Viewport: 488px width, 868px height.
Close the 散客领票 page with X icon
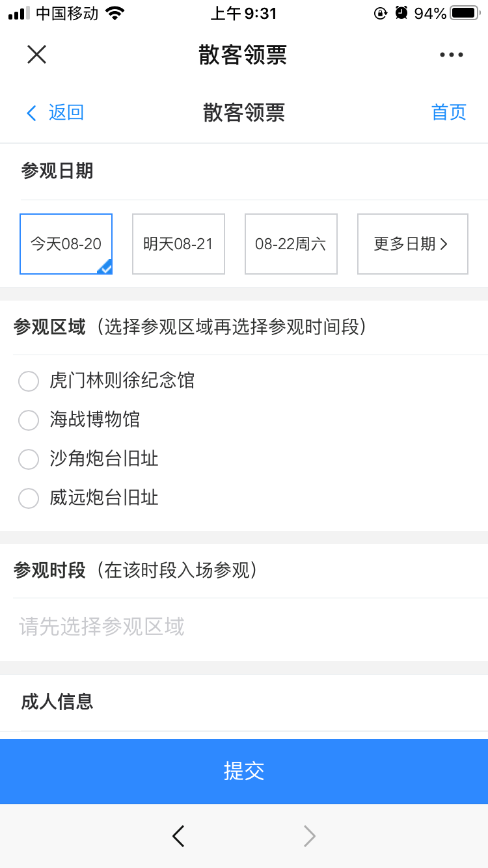(36, 55)
